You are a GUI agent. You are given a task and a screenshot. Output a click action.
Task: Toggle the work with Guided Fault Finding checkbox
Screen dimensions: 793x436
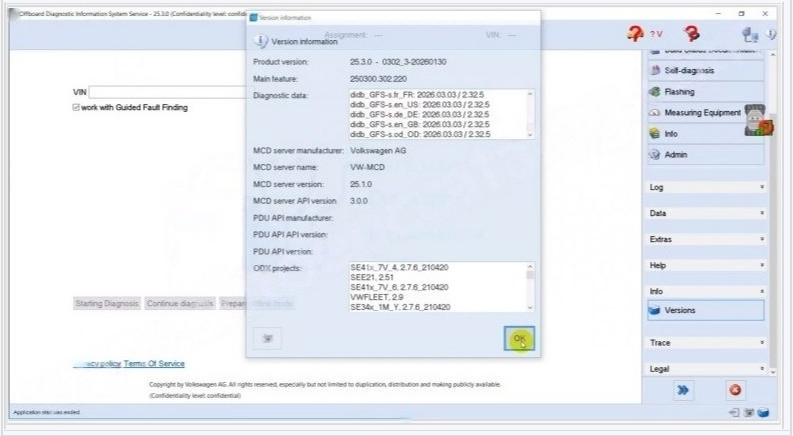coord(76,107)
